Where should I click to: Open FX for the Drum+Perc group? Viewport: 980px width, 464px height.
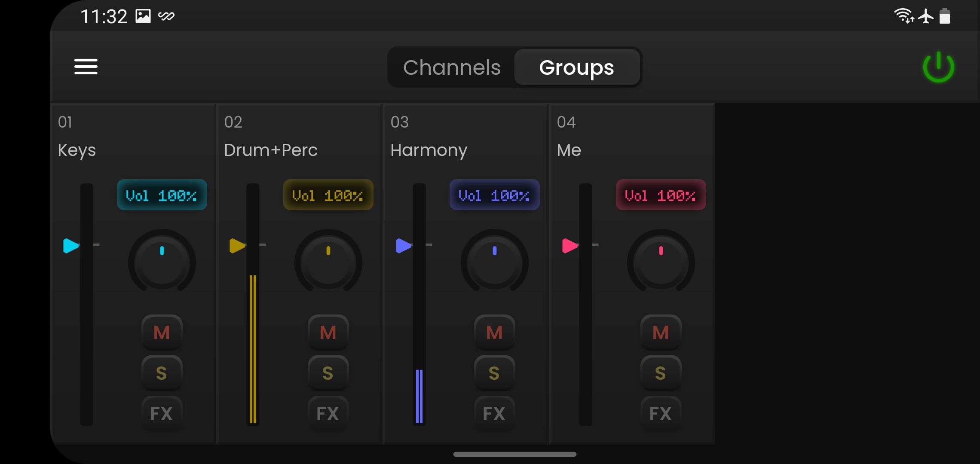pos(328,413)
